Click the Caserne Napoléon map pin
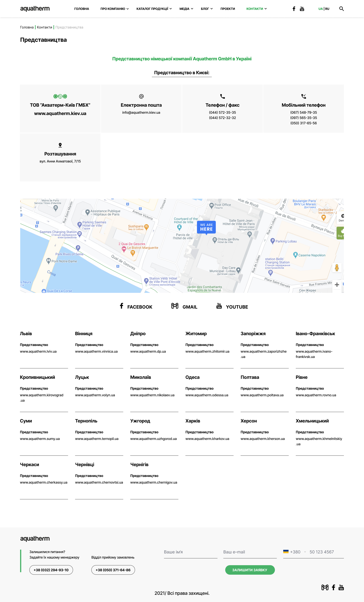Screen dimensions: 364x602 (295, 255)
